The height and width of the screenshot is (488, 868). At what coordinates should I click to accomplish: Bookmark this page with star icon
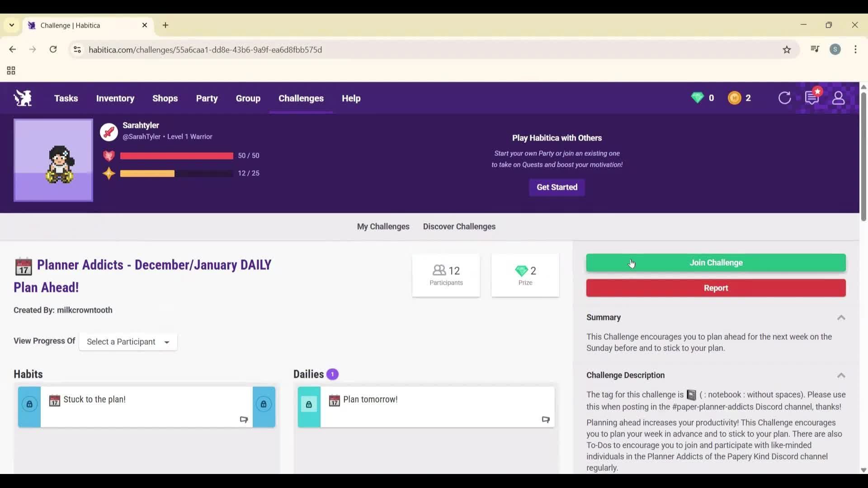tap(787, 50)
